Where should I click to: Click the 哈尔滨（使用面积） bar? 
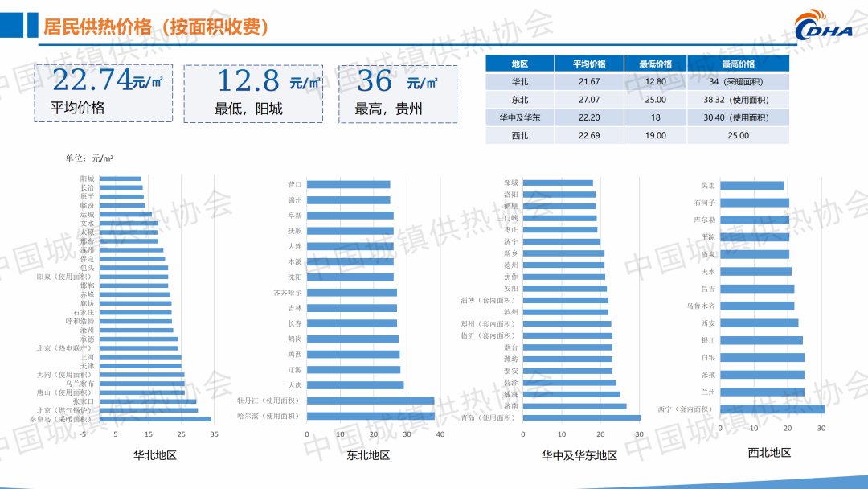[x=370, y=416]
